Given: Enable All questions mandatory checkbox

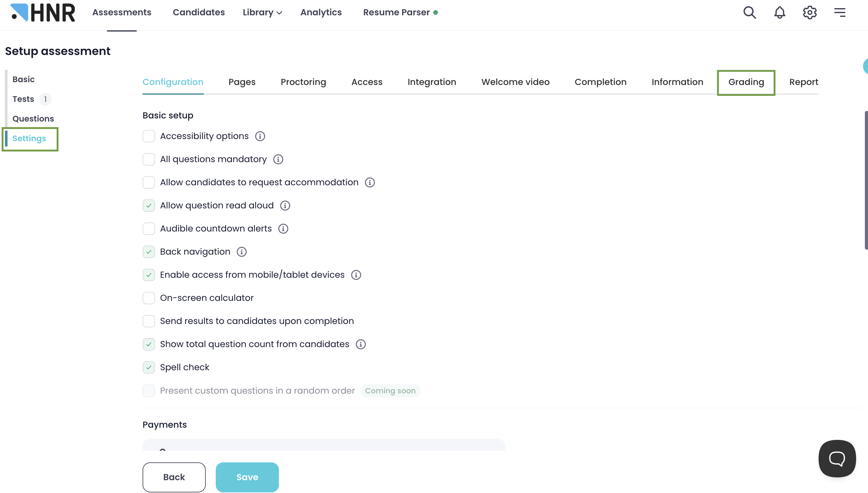Looking at the screenshot, I should 149,159.
